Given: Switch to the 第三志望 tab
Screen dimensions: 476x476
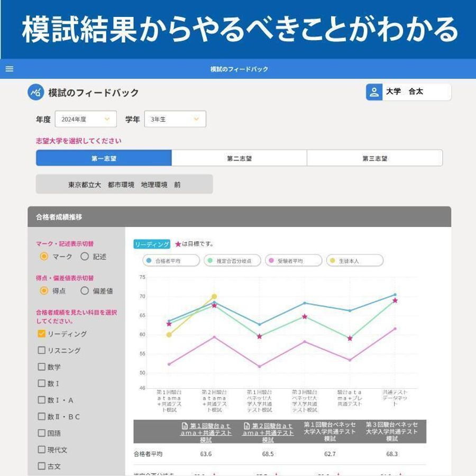Looking at the screenshot, I should [376, 157].
